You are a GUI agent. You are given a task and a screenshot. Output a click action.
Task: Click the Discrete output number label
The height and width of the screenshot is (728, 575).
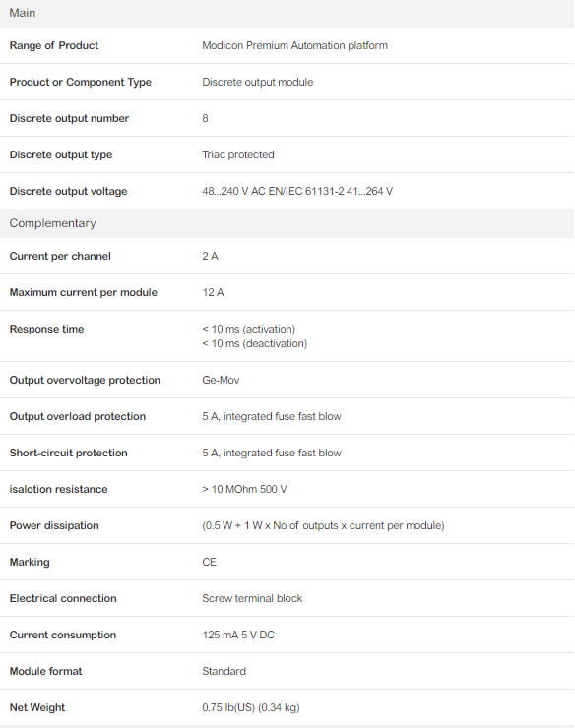69,118
